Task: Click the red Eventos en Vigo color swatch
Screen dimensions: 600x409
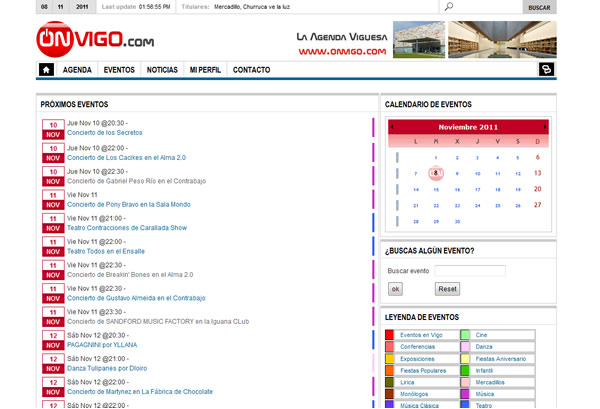Action: click(390, 335)
